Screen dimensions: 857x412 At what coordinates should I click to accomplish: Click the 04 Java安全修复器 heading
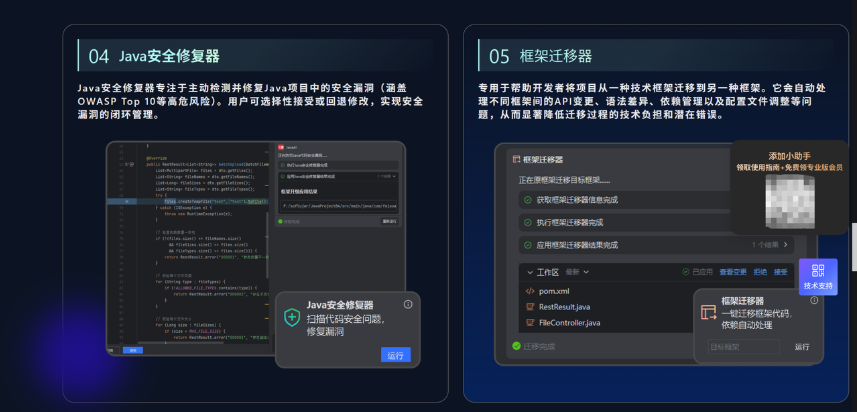154,56
